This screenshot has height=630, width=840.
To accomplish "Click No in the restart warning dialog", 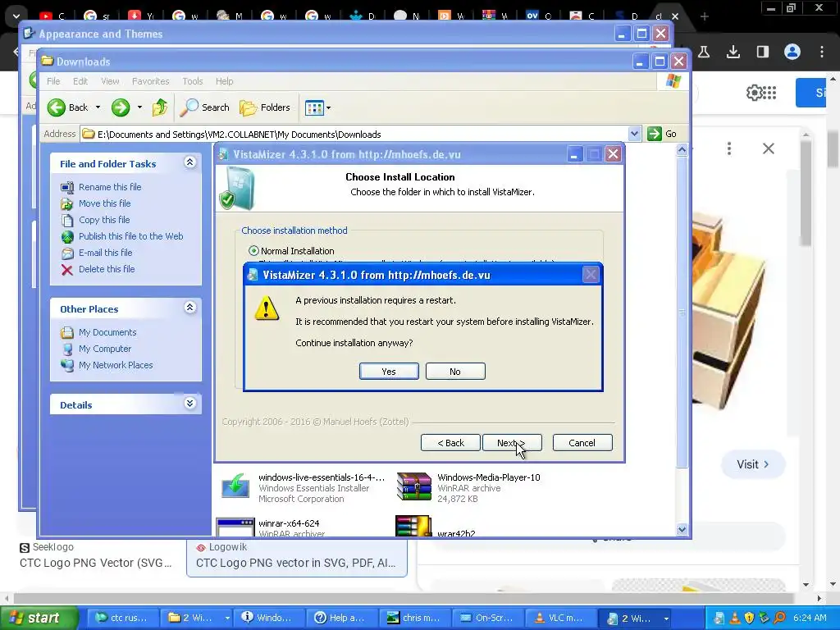I will [455, 372].
